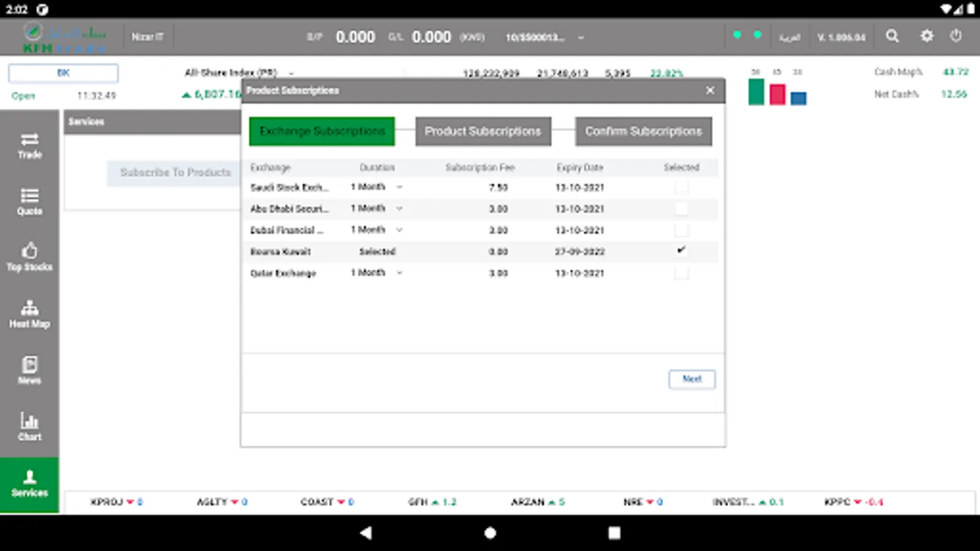Click the Cash Map% value 43.72
Viewport: 980px width, 551px height.
tap(956, 72)
